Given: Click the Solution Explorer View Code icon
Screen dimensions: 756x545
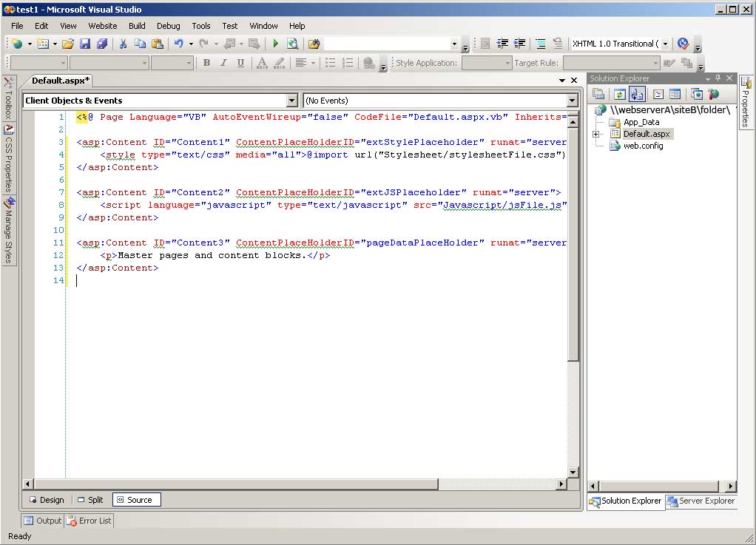Looking at the screenshot, I should click(658, 95).
